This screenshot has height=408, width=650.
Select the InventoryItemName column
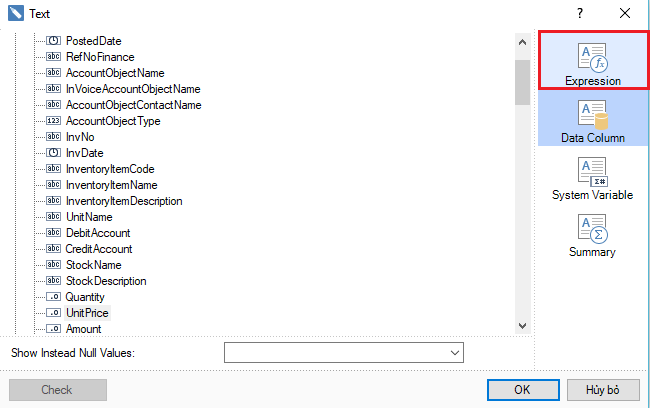click(x=111, y=185)
